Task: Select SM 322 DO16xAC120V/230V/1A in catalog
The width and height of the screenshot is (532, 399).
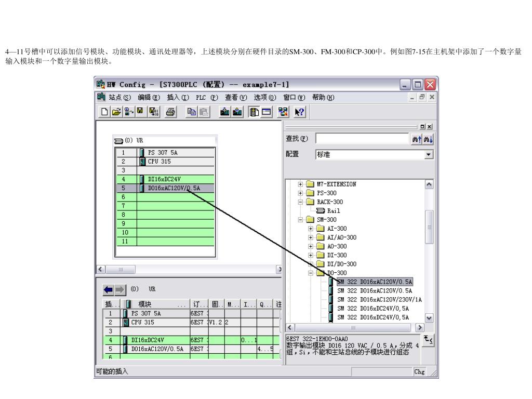Action: [379, 300]
